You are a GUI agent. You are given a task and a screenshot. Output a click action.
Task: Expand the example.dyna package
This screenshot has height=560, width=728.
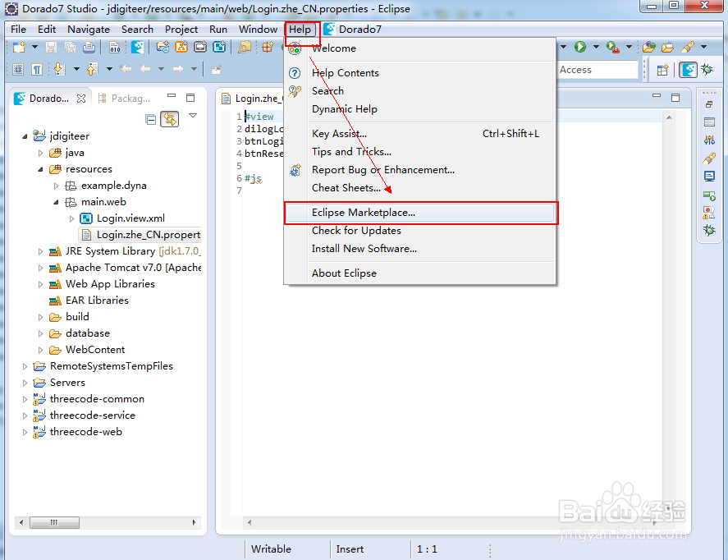56,186
